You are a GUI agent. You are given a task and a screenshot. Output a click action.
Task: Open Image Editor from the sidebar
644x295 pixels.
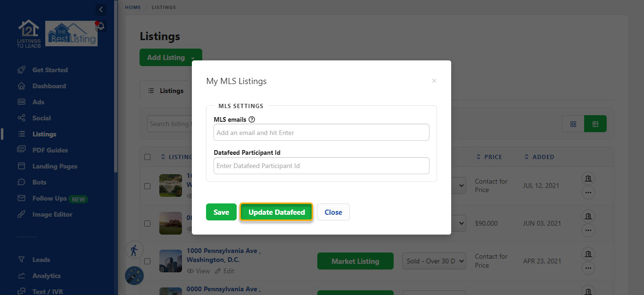click(52, 214)
